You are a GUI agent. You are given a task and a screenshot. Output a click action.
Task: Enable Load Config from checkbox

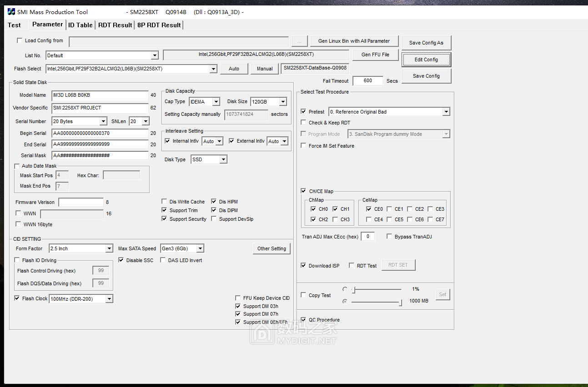click(20, 40)
